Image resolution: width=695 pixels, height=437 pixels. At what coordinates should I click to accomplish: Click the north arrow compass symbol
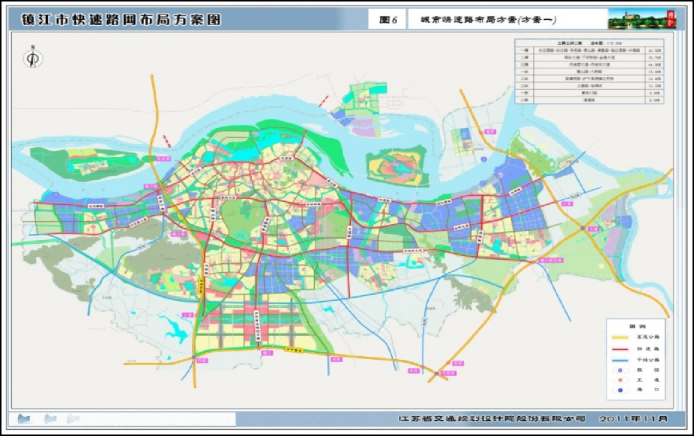click(x=32, y=59)
